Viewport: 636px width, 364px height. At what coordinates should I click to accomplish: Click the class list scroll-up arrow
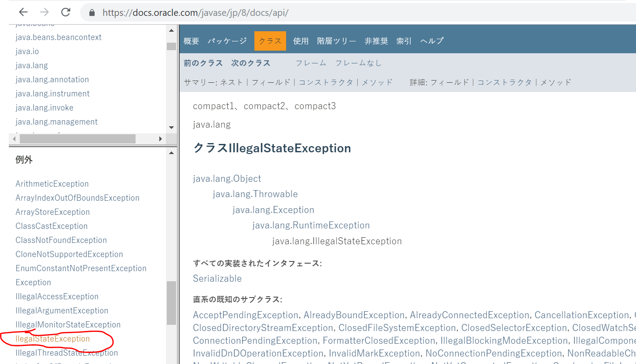point(171,153)
